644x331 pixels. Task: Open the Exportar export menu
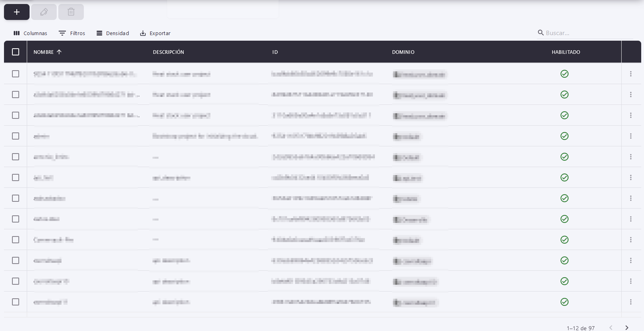(155, 33)
